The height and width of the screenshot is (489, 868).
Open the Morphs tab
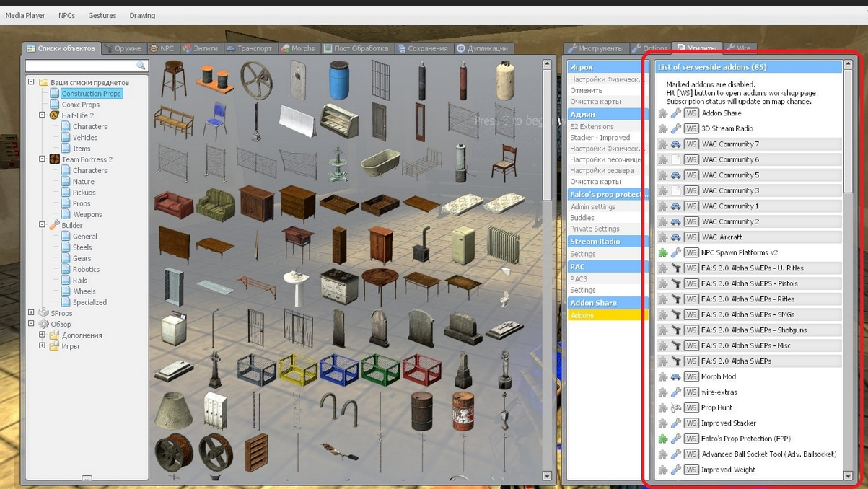tap(299, 48)
